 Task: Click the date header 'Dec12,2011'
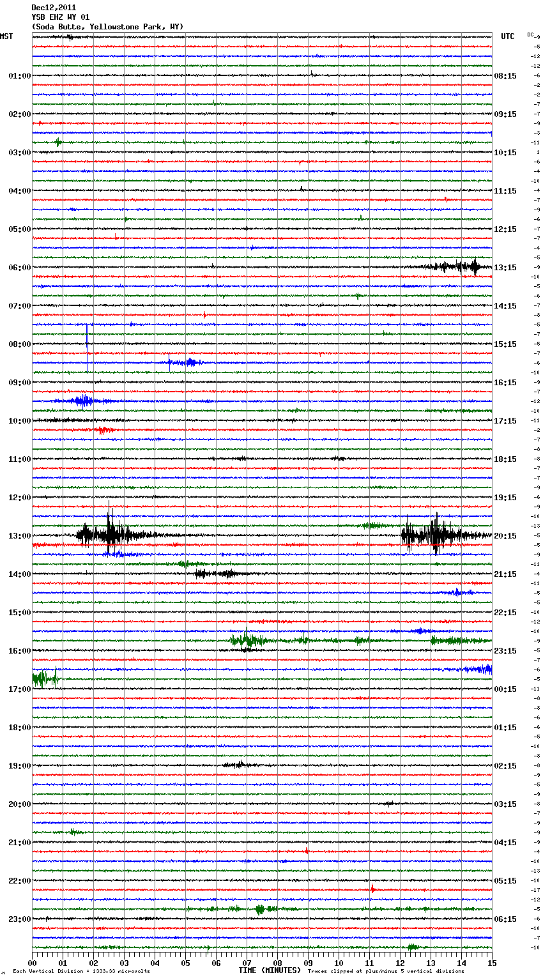point(54,8)
